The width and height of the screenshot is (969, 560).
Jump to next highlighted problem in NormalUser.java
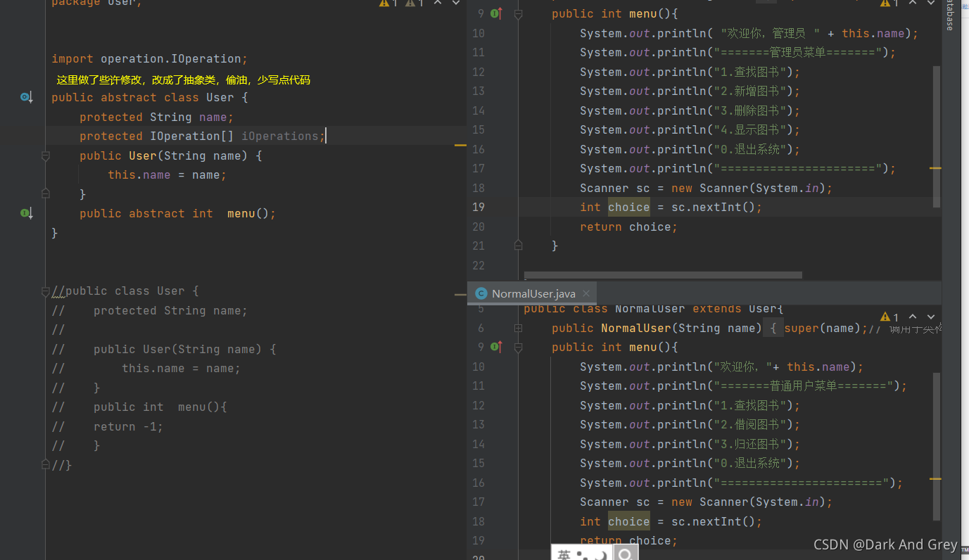coord(931,317)
